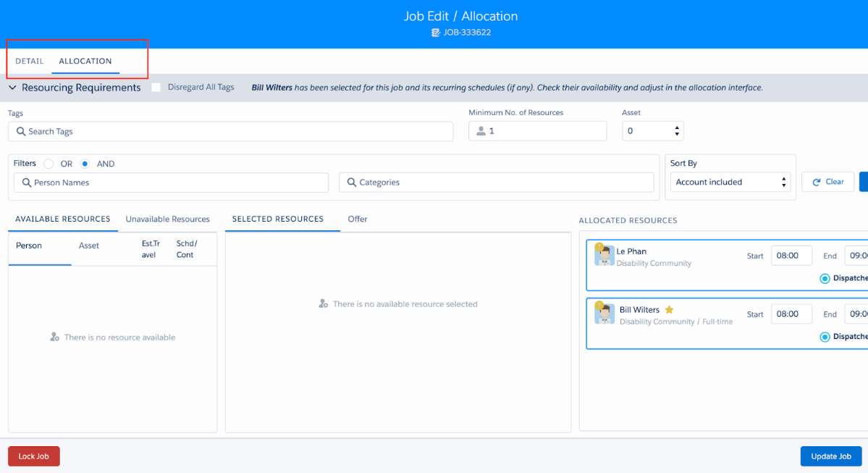Enable the Disregard All Tags checkbox
Image resolution: width=868 pixels, height=473 pixels.
pos(156,88)
